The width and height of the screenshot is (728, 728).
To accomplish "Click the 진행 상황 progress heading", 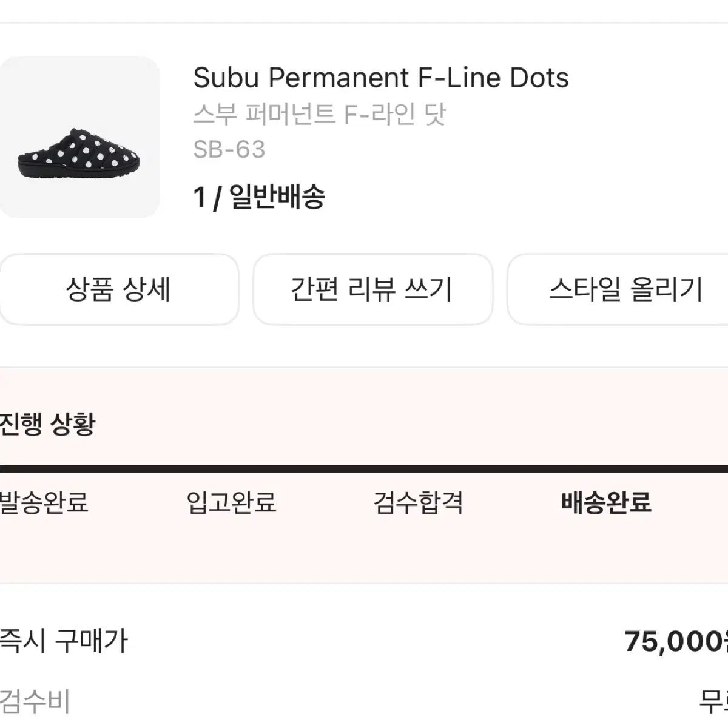I will [x=47, y=423].
